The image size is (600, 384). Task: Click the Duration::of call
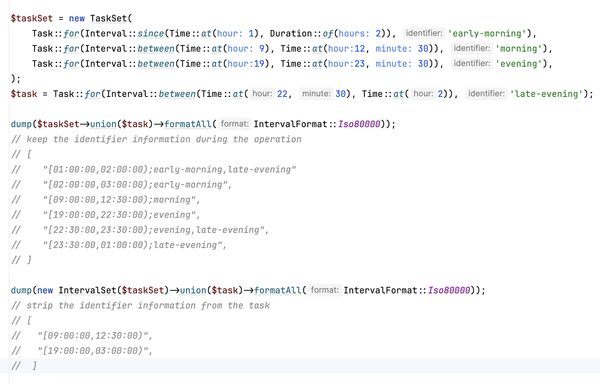pos(301,34)
